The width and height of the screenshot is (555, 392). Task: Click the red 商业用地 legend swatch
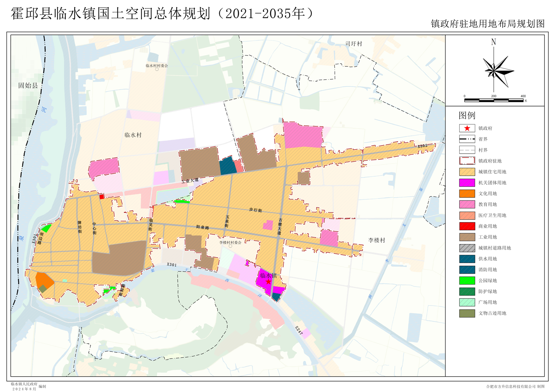[467, 226]
